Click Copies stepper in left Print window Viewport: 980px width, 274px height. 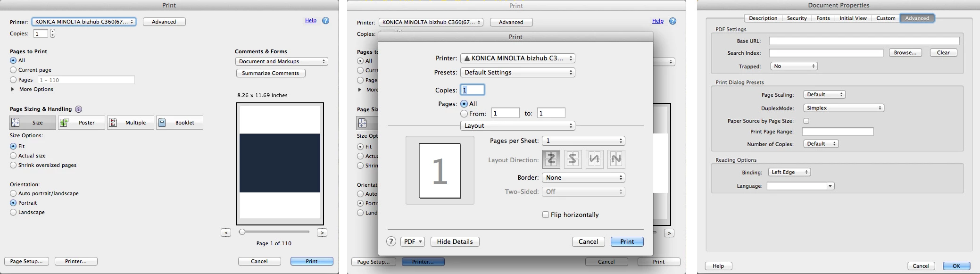click(x=52, y=33)
